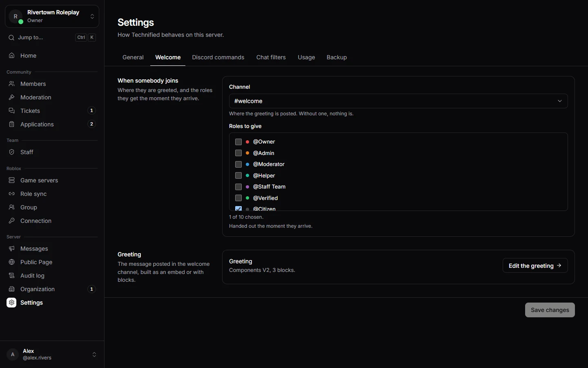
Task: Click the Jump to search field
Action: coord(52,38)
